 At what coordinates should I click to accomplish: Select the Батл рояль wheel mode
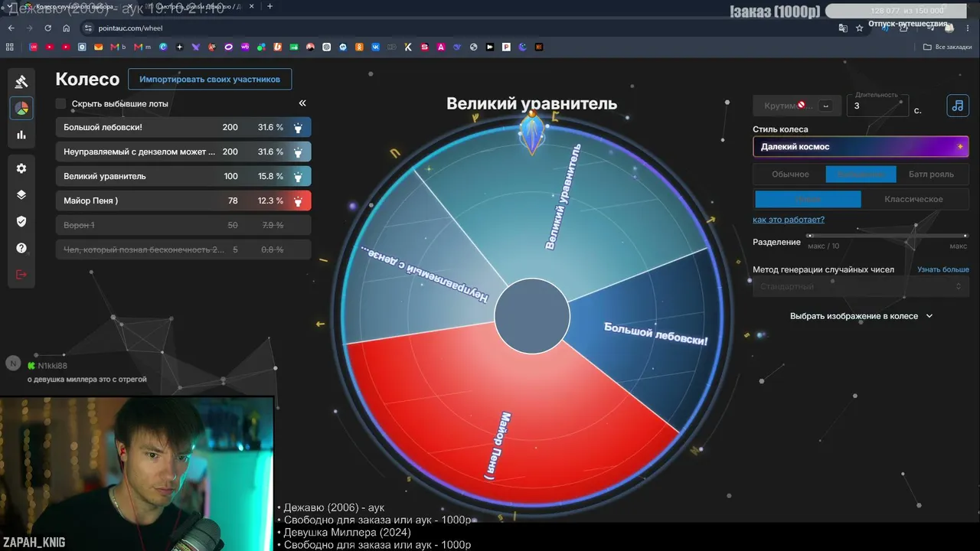coord(931,174)
